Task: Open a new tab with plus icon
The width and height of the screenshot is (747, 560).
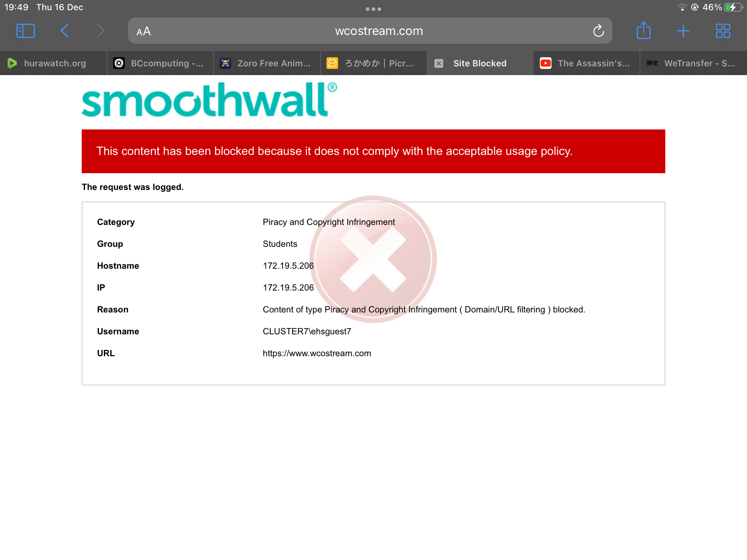Action: (683, 31)
